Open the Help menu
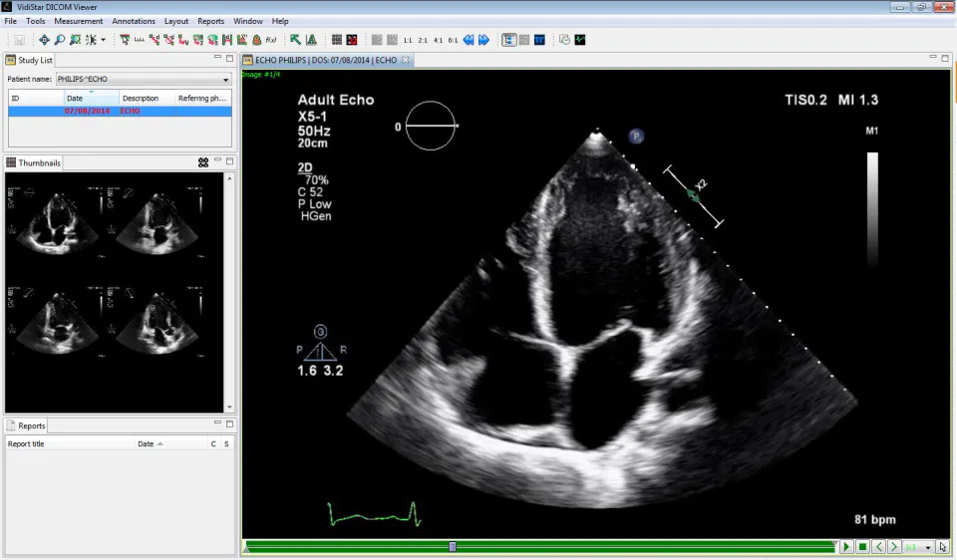The width and height of the screenshot is (957, 560). tap(280, 21)
